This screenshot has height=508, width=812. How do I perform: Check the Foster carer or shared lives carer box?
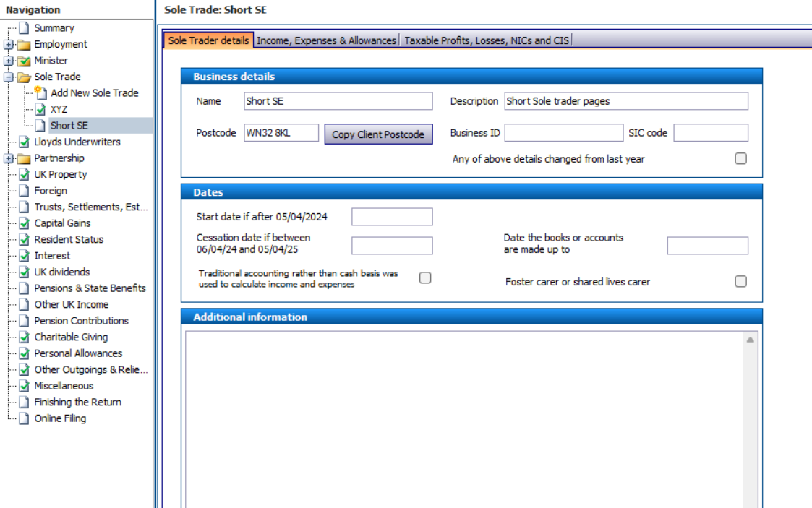(x=740, y=281)
